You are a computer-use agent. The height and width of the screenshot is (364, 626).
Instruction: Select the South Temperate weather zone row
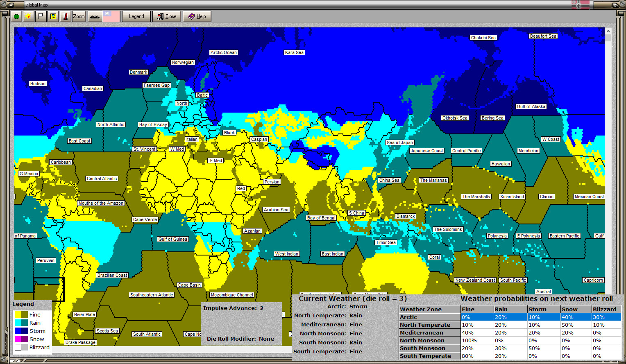click(x=510, y=356)
